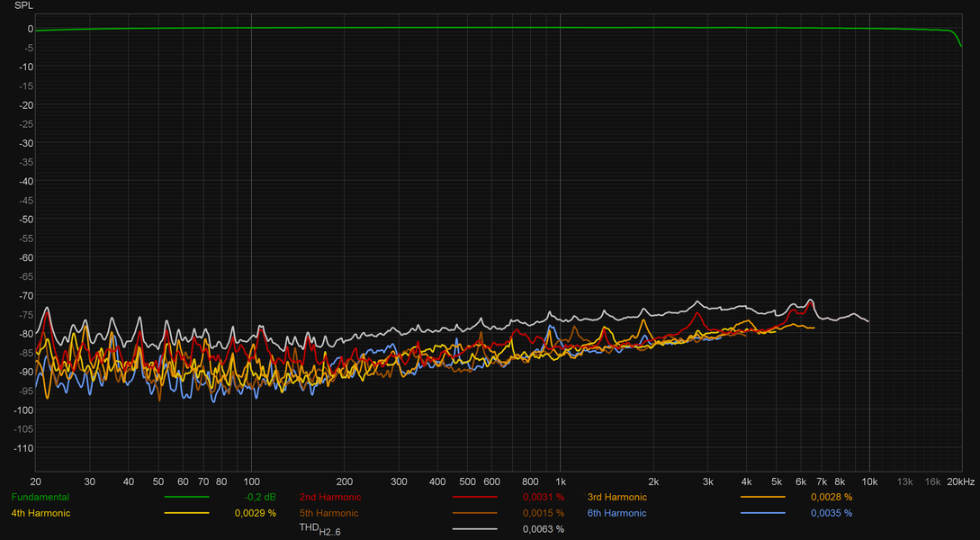Click the red 2nd Harmonic line swatch
This screenshot has height=540, width=980.
tap(474, 497)
